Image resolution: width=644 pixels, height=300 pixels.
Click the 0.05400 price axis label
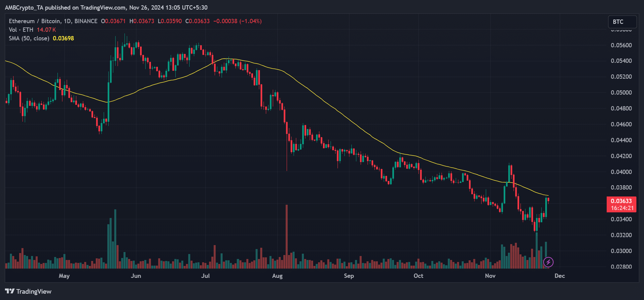pos(621,61)
